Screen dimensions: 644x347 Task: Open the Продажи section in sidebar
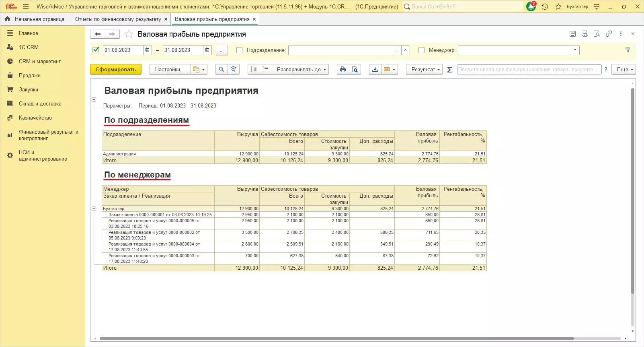pyautogui.click(x=29, y=76)
